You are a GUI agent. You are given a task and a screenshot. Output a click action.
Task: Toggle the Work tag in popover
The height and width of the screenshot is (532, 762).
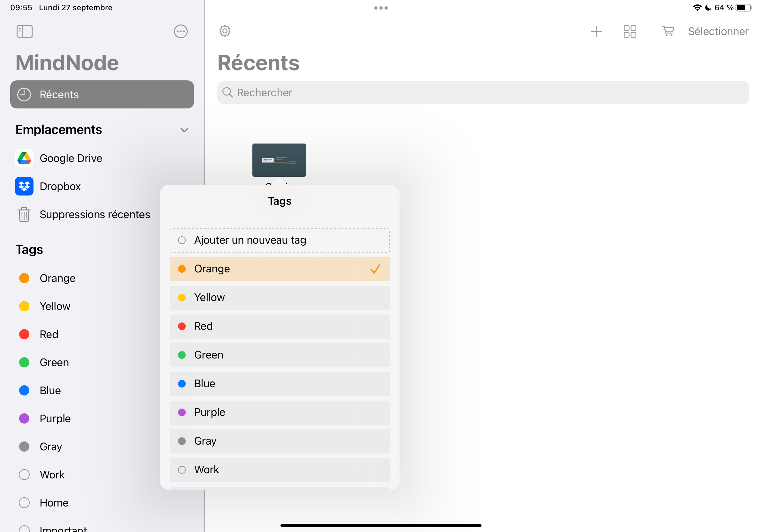point(280,470)
